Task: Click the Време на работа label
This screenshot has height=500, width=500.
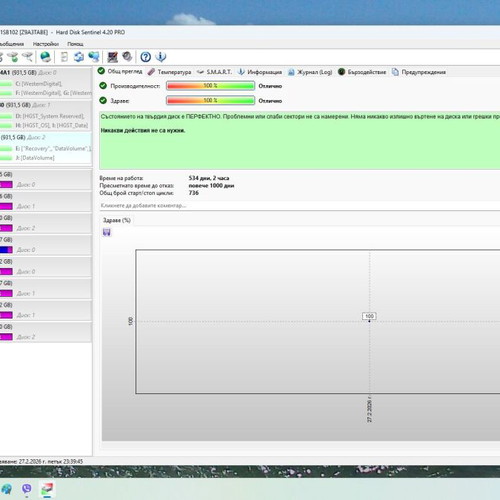Action: coord(121,178)
